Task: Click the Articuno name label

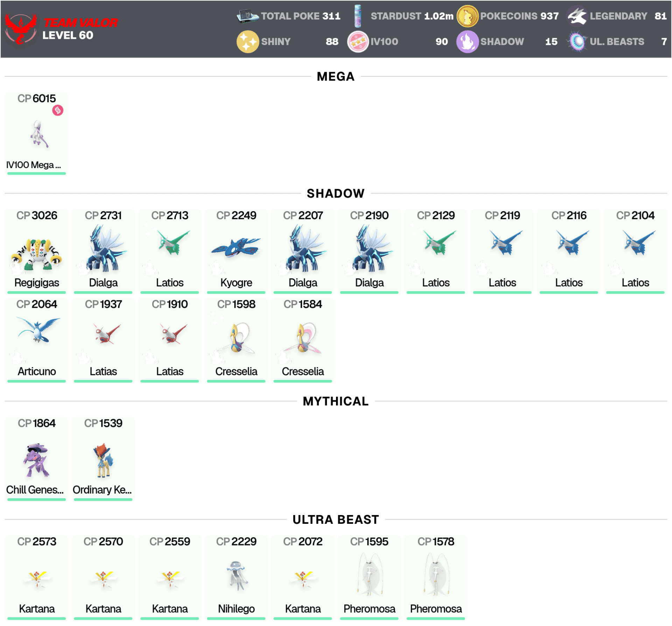Action: tap(37, 371)
